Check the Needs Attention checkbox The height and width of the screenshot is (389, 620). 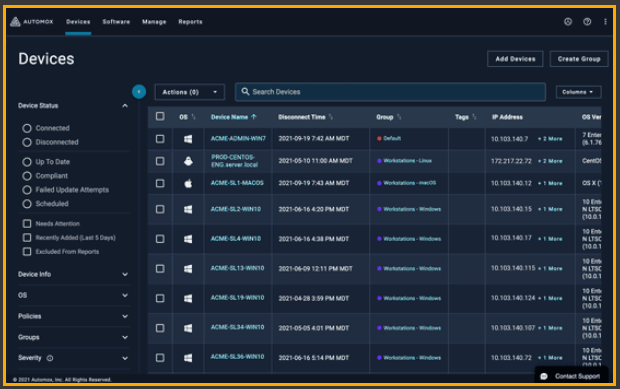click(27, 224)
